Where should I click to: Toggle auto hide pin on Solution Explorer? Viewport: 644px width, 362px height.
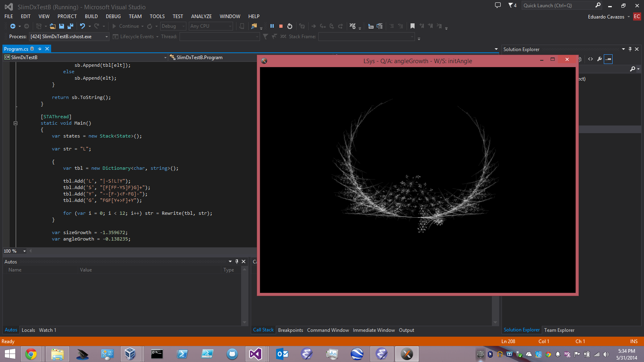630,49
